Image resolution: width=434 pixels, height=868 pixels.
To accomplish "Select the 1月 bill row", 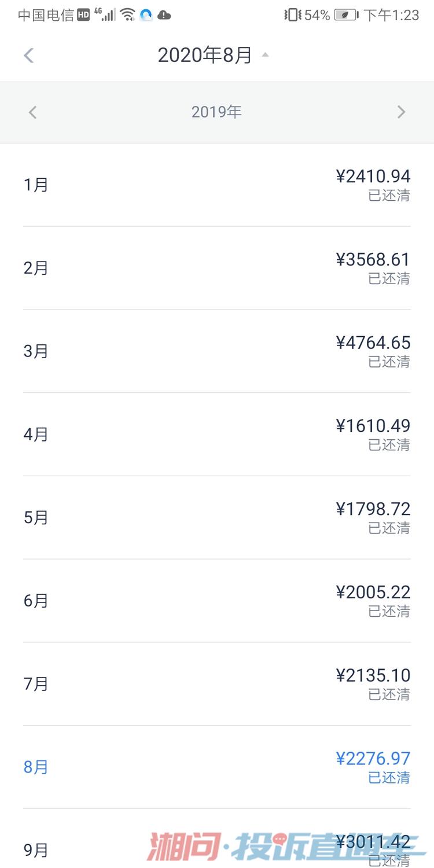I will (216, 185).
